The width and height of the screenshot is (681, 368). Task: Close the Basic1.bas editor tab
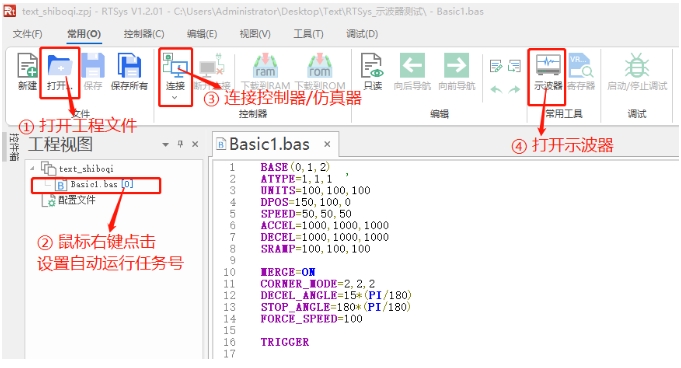[327, 144]
